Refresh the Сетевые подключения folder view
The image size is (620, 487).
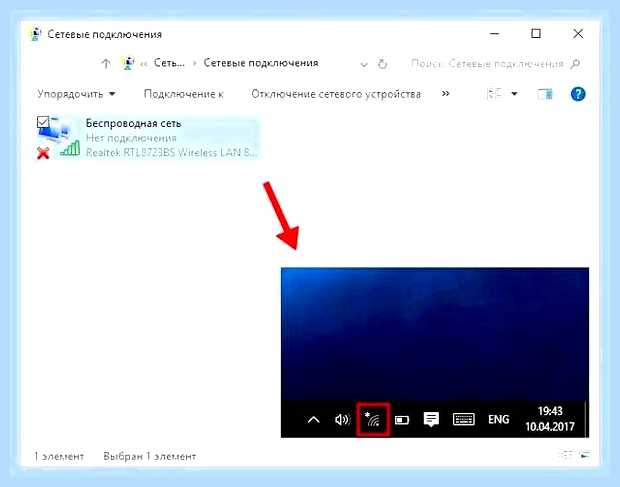point(382,64)
